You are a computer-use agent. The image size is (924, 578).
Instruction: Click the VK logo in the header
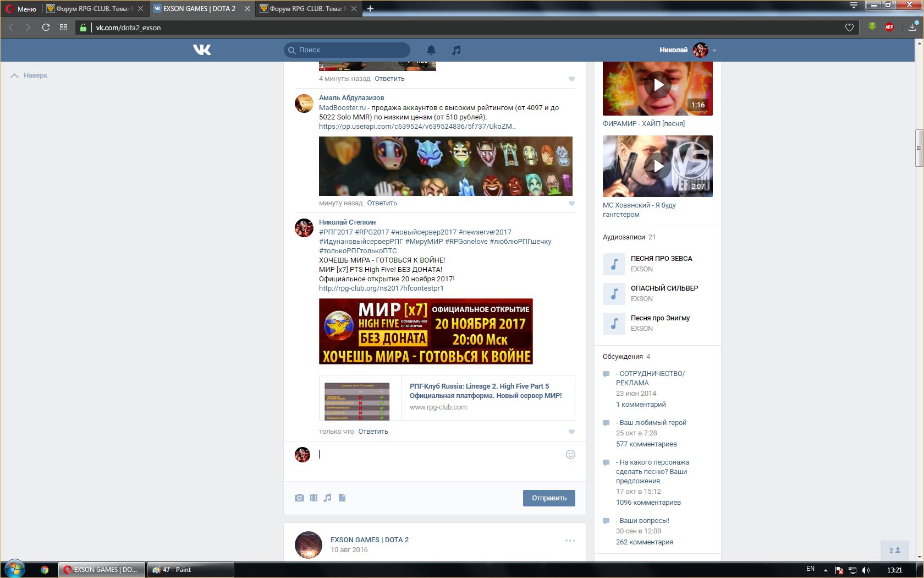point(202,50)
